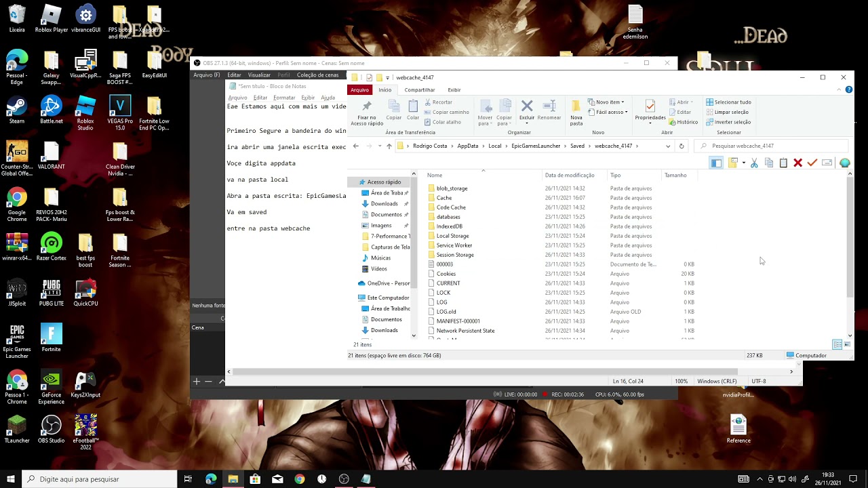Pin folder with Fixar no Acesso rápido
The width and height of the screenshot is (868, 488).
pos(367,112)
